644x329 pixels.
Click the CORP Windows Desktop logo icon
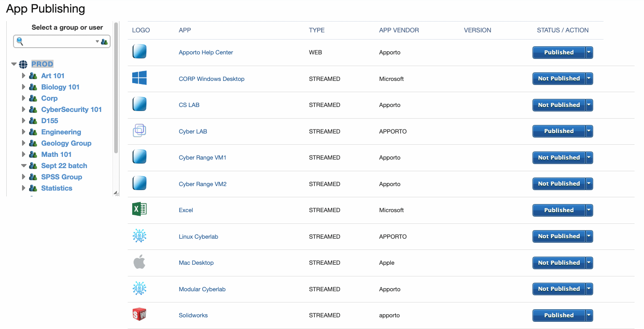click(x=139, y=78)
